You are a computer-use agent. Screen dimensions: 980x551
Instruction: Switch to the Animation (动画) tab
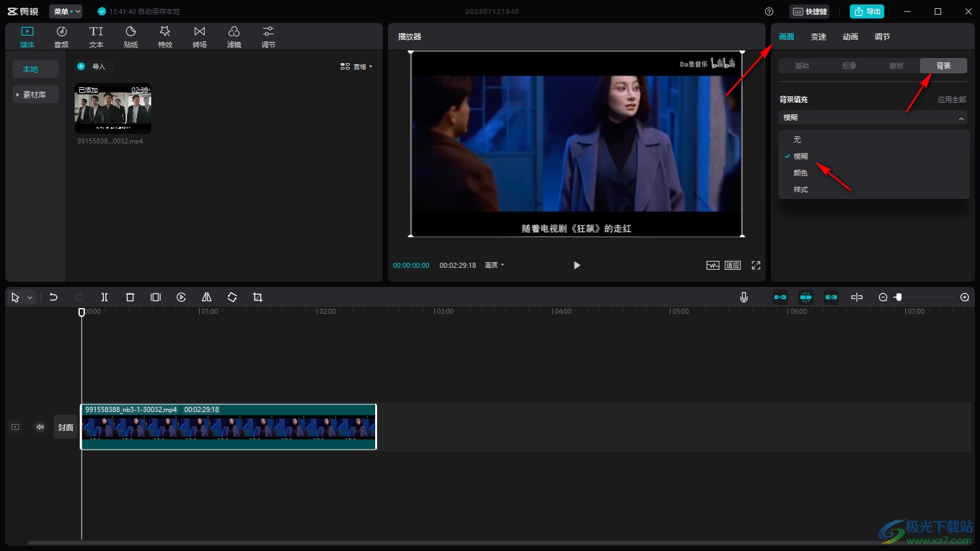pyautogui.click(x=850, y=37)
